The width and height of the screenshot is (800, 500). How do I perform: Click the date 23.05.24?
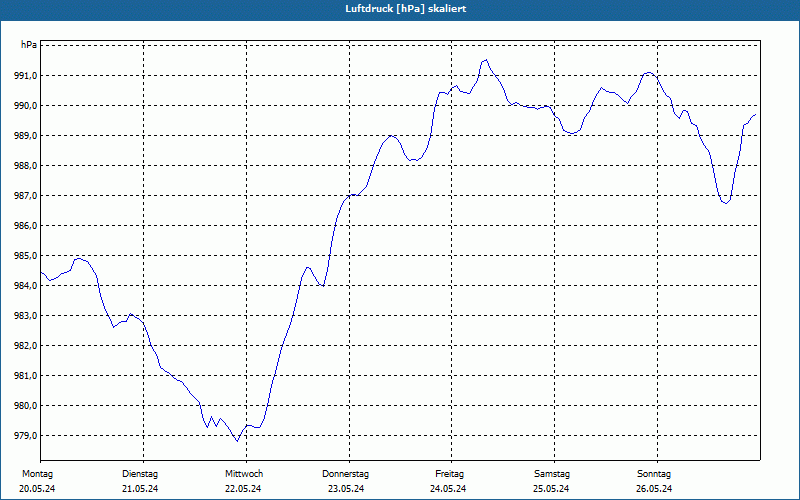click(x=346, y=489)
